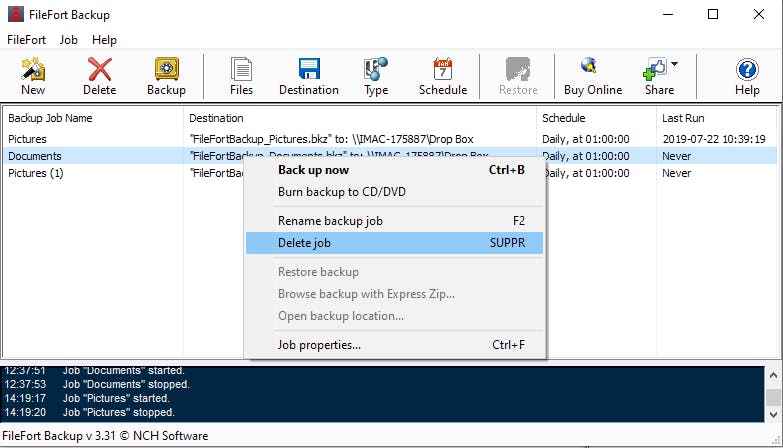Click log entry Job "Documents" stopped

pyautogui.click(x=126, y=385)
